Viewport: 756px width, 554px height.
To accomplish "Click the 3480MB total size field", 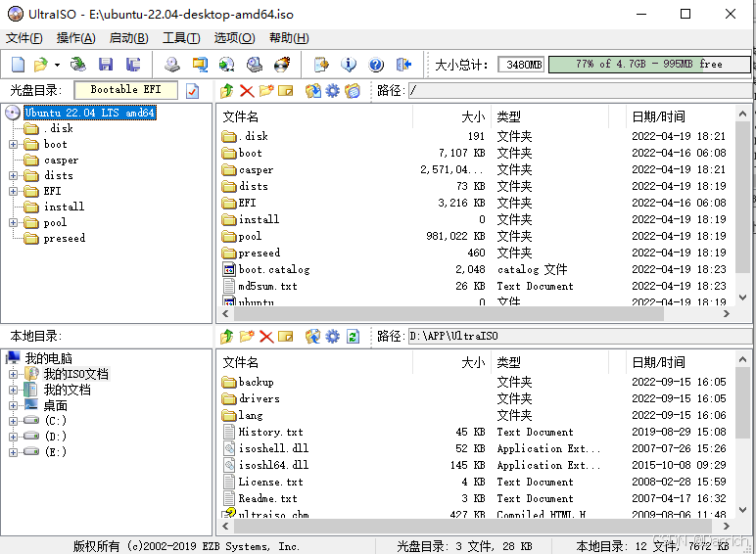I will click(521, 65).
